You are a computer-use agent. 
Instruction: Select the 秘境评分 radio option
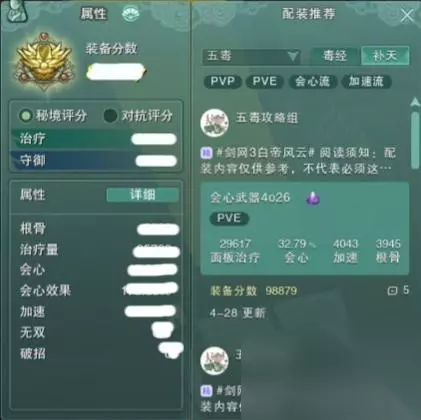coord(26,116)
